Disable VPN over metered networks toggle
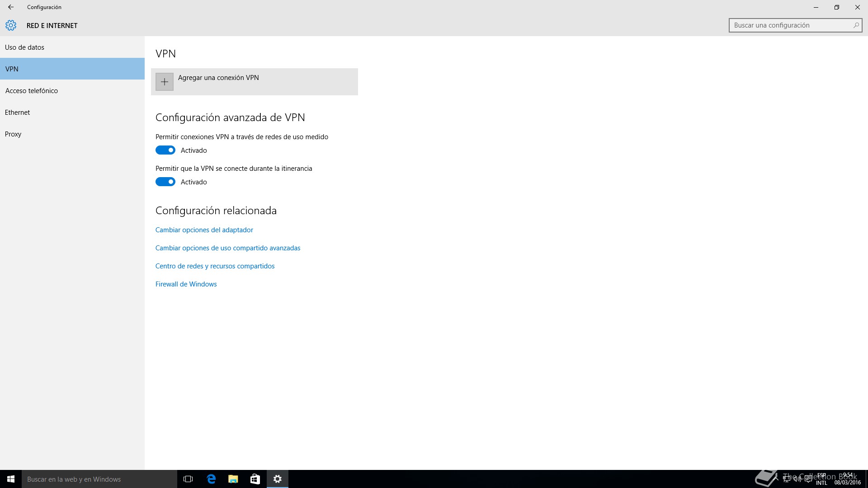Viewport: 868px width, 488px height. pos(165,150)
